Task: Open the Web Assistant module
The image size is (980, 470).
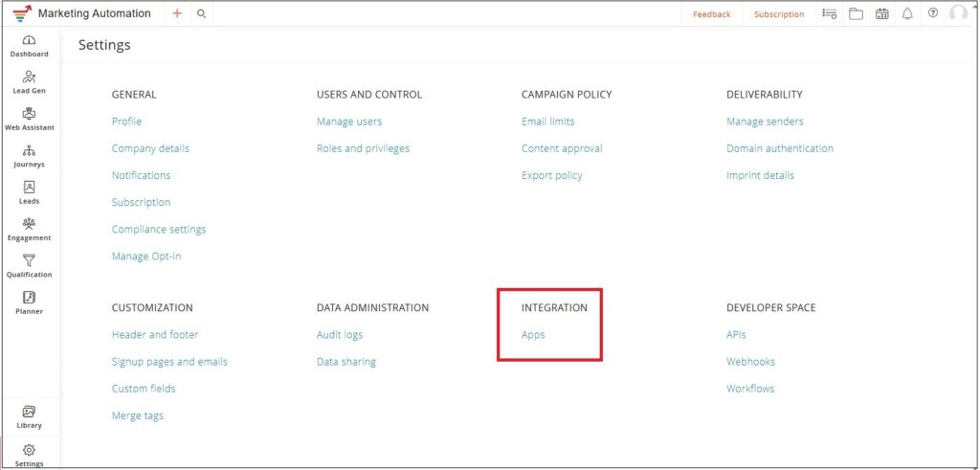Action: pyautogui.click(x=29, y=119)
